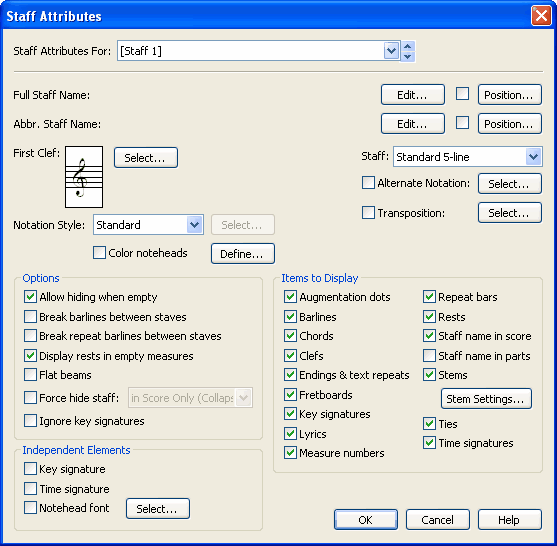The width and height of the screenshot is (557, 546).
Task: Open Stem Settings dialog
Action: tap(486, 399)
